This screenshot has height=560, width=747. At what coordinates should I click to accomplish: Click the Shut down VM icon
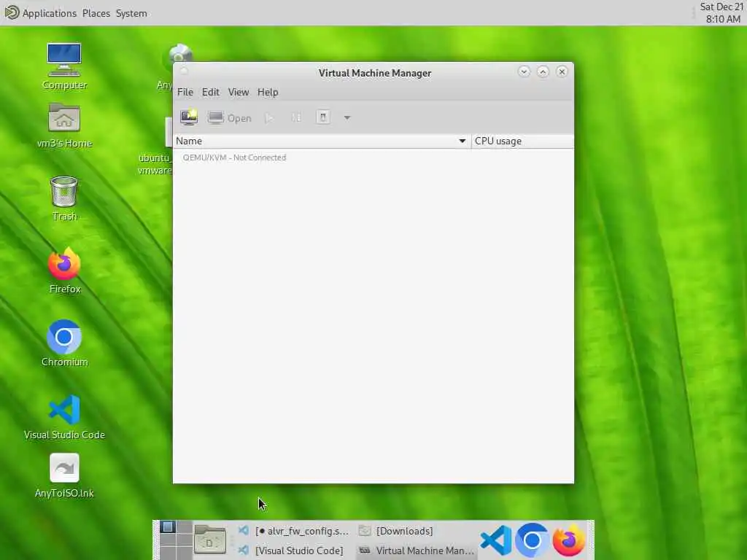[323, 117]
